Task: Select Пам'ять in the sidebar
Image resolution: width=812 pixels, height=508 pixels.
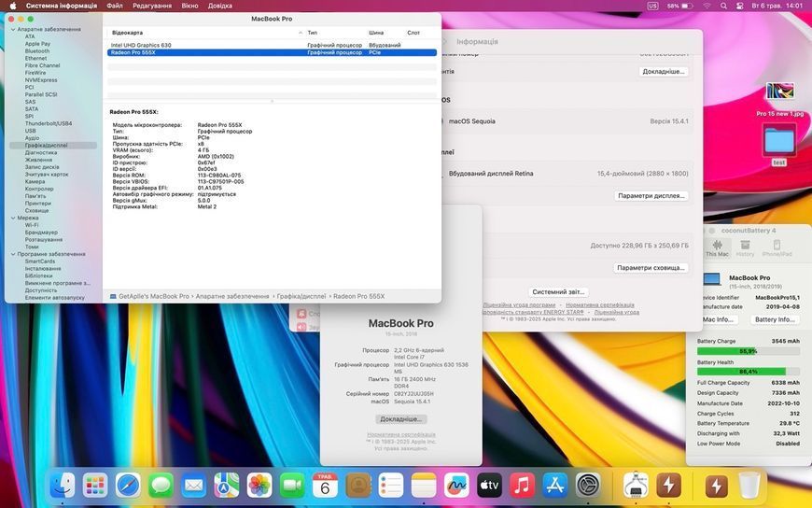Action: tap(35, 196)
